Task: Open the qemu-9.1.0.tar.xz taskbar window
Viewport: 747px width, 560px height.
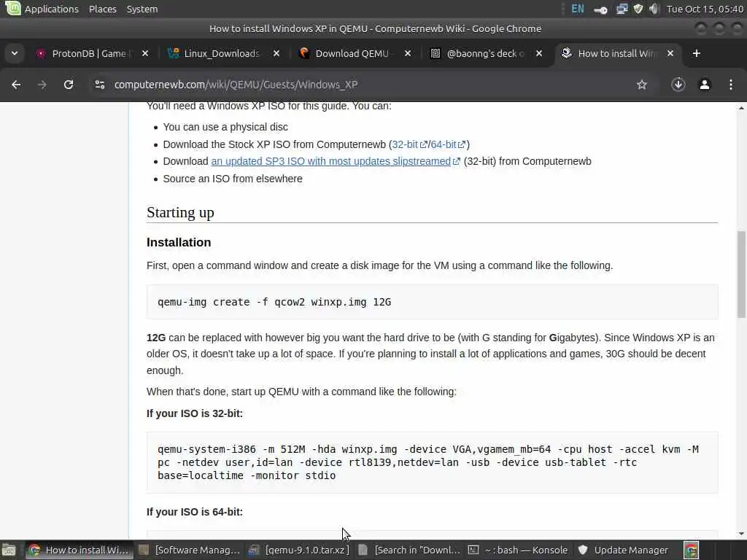Action: [300, 550]
